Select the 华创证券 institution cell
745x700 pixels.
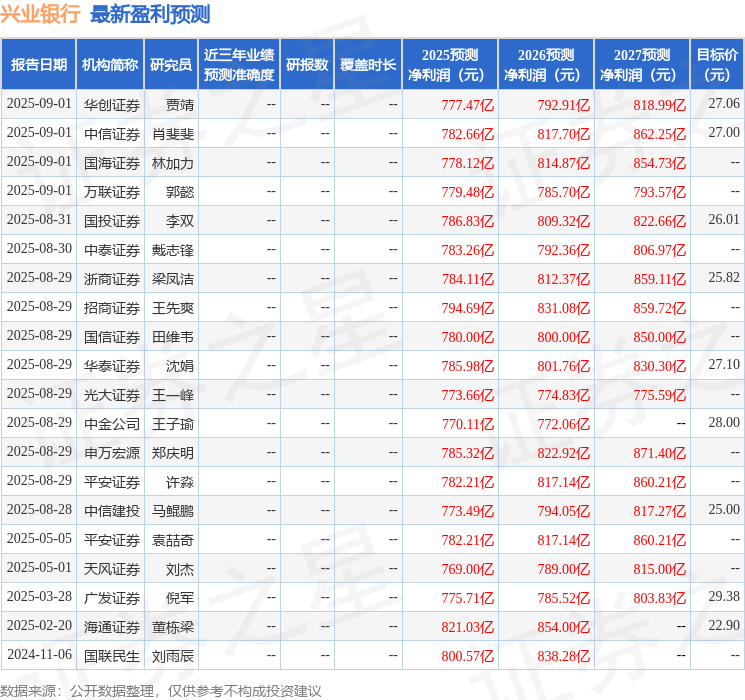click(x=112, y=105)
